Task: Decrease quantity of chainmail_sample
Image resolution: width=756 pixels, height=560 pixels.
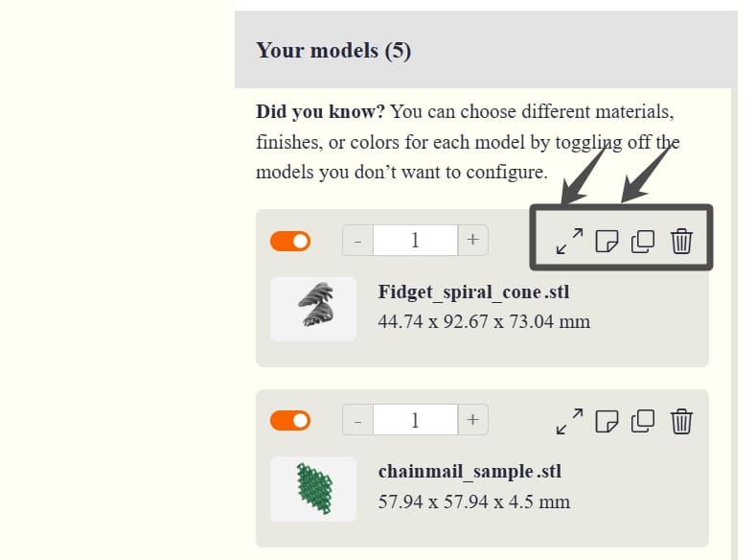Action: pos(357,420)
